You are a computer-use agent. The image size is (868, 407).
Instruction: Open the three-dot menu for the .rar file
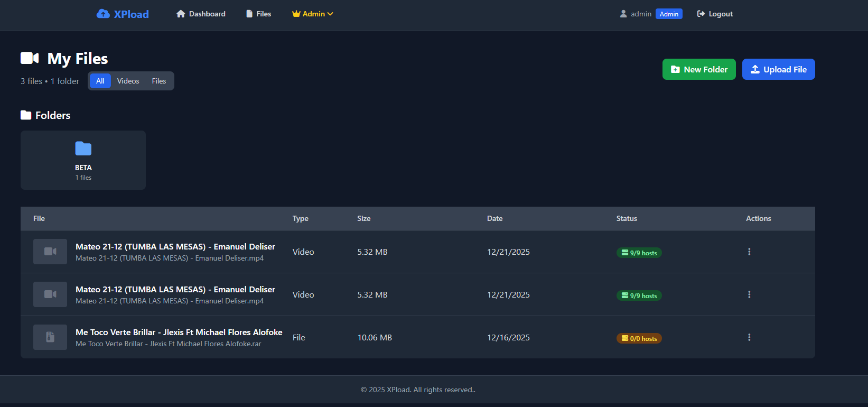749,337
